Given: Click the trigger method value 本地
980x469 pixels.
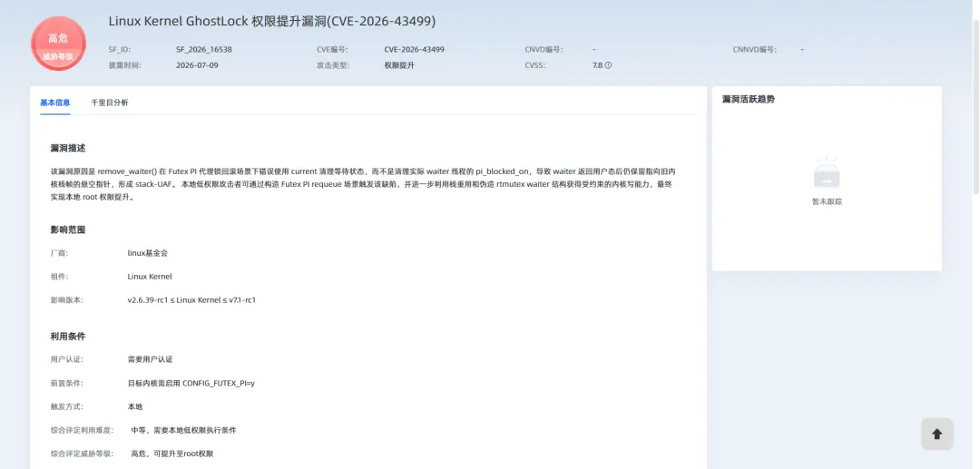Looking at the screenshot, I should point(135,406).
